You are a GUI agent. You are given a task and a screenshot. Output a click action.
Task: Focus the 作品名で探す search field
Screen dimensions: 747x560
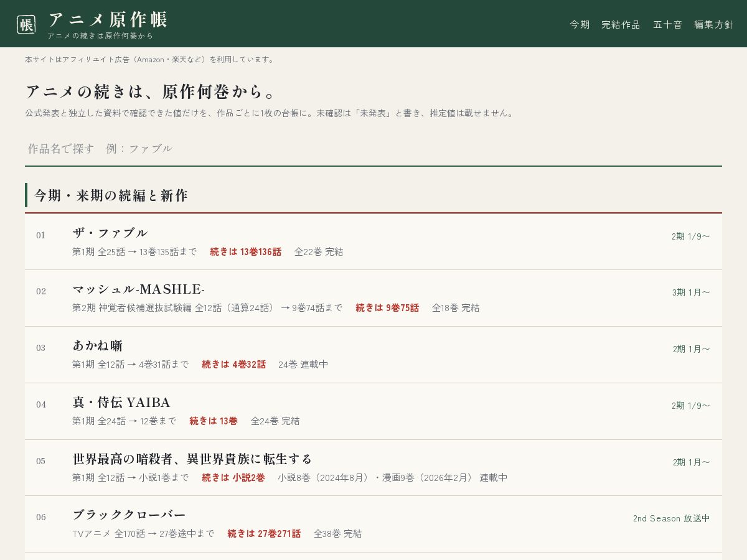(x=374, y=149)
